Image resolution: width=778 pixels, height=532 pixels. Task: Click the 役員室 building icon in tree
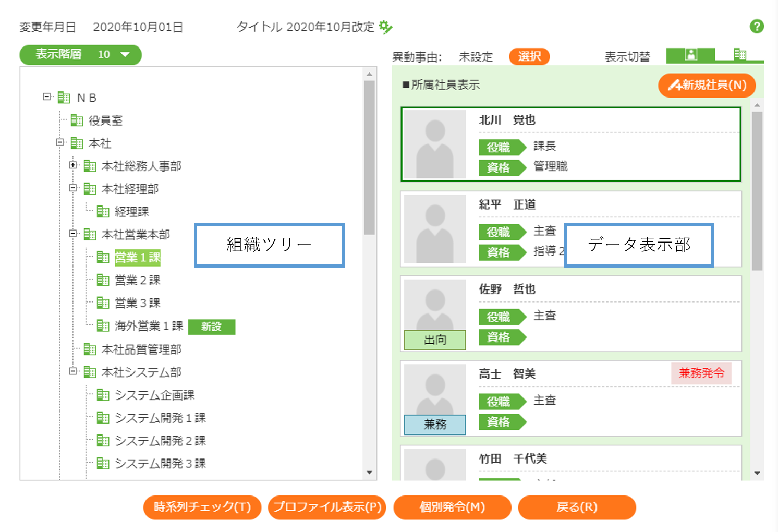[77, 120]
